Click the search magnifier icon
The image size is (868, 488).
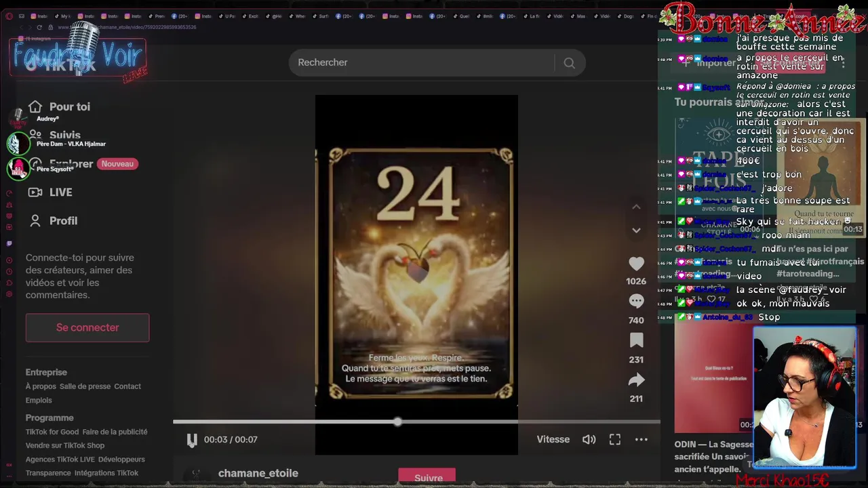[x=569, y=63]
